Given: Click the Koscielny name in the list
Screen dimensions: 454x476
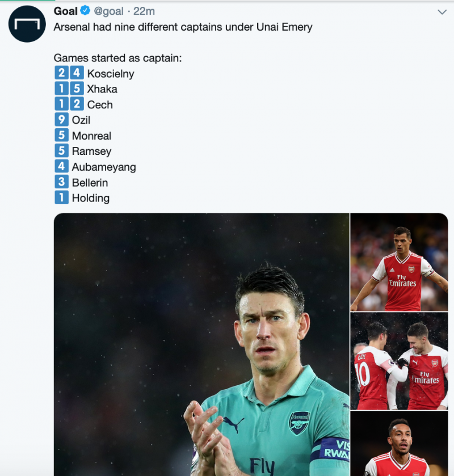Looking at the screenshot, I should [111, 74].
